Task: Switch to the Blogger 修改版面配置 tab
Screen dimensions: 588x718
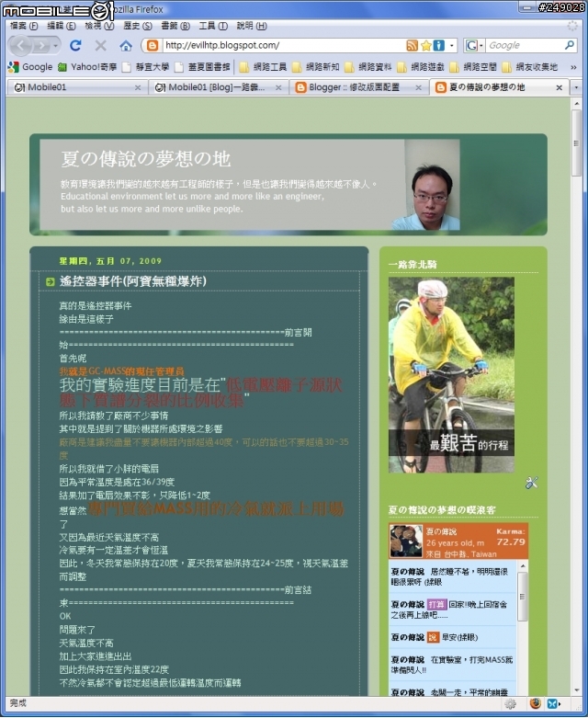Action: coord(358,87)
